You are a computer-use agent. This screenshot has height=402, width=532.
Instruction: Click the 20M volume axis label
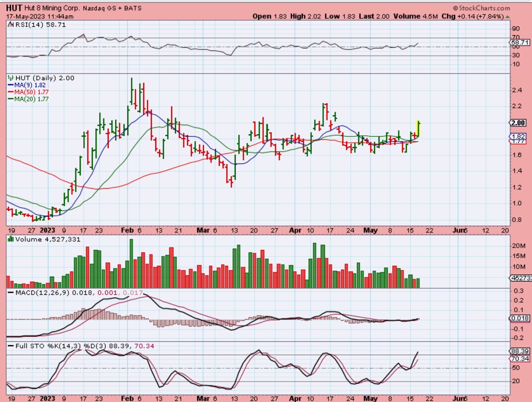(519, 246)
